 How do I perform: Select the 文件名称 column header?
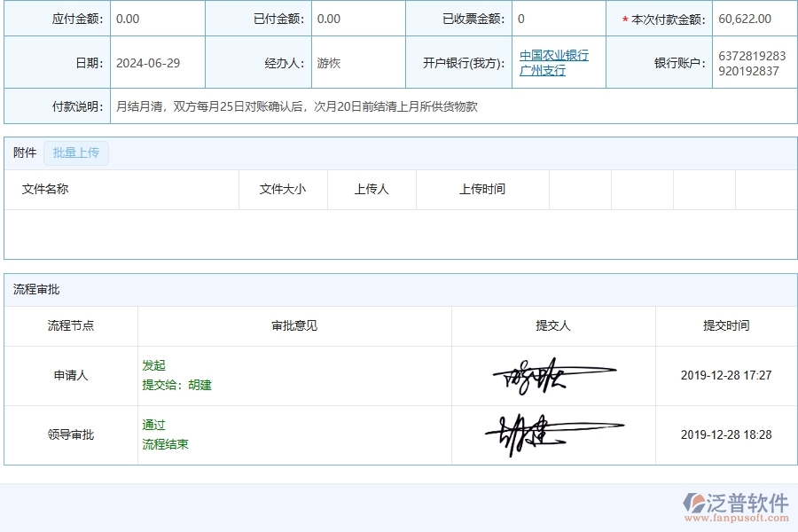coord(43,189)
